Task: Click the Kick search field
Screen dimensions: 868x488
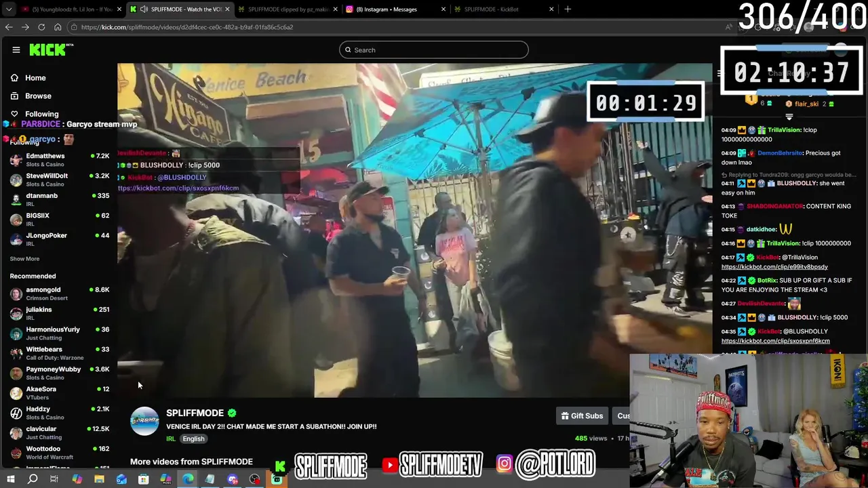Action: (434, 49)
